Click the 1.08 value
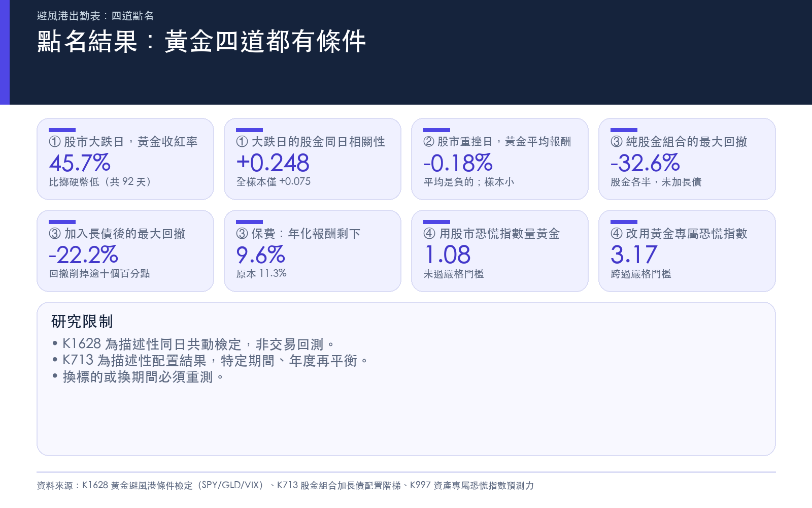Image resolution: width=812 pixels, height=508 pixels. [x=447, y=255]
